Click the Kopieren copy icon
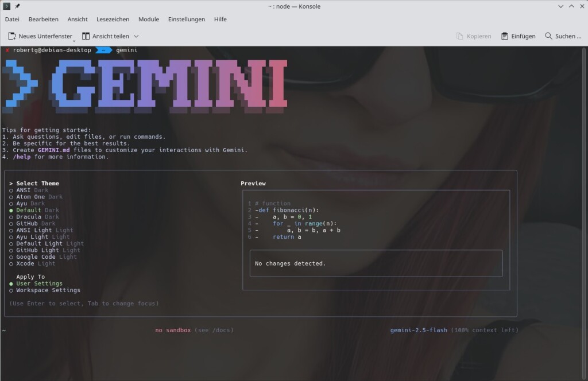This screenshot has height=381, width=588. point(460,36)
